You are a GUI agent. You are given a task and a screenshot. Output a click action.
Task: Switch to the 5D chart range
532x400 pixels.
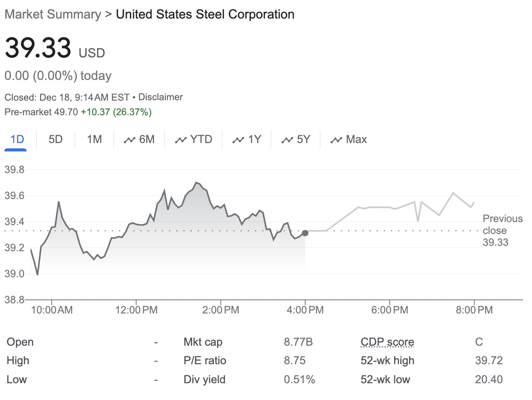(56, 140)
